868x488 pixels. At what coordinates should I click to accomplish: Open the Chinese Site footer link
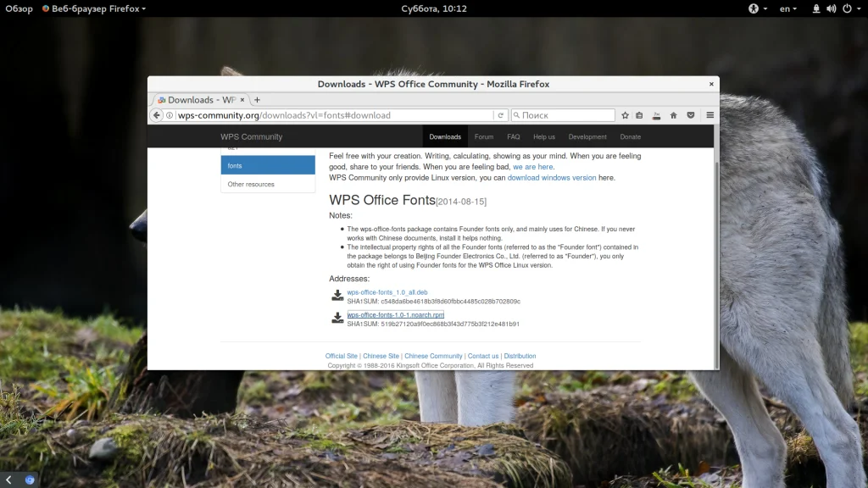click(x=381, y=356)
